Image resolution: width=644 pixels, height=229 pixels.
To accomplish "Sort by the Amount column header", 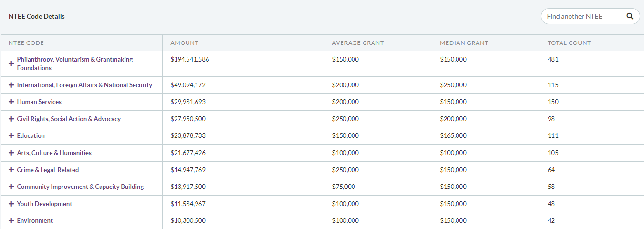I will coord(184,43).
